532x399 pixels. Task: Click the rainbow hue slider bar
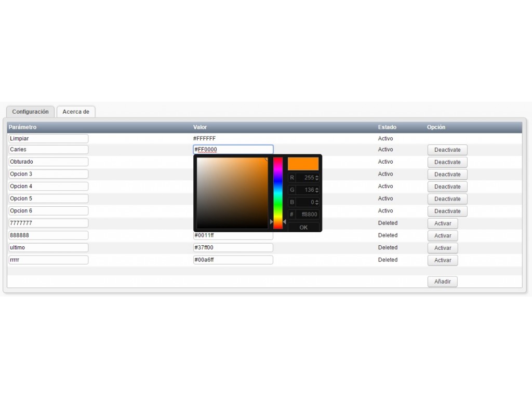pyautogui.click(x=278, y=193)
